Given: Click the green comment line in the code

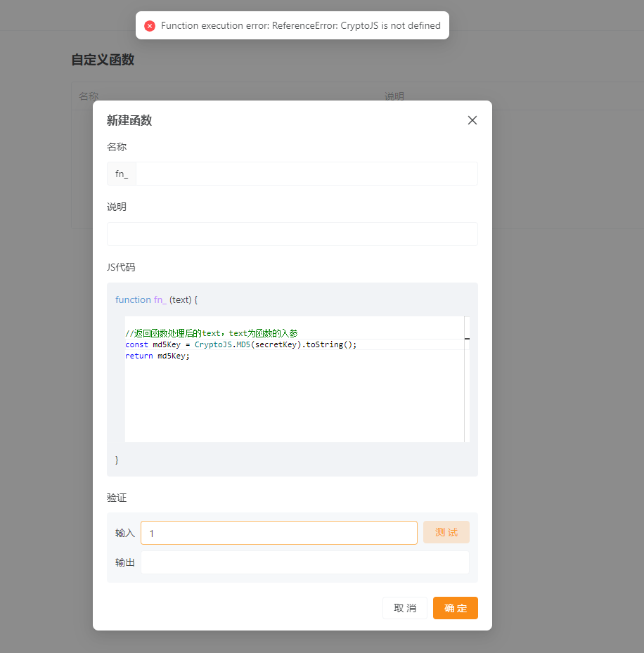Looking at the screenshot, I should click(x=212, y=333).
